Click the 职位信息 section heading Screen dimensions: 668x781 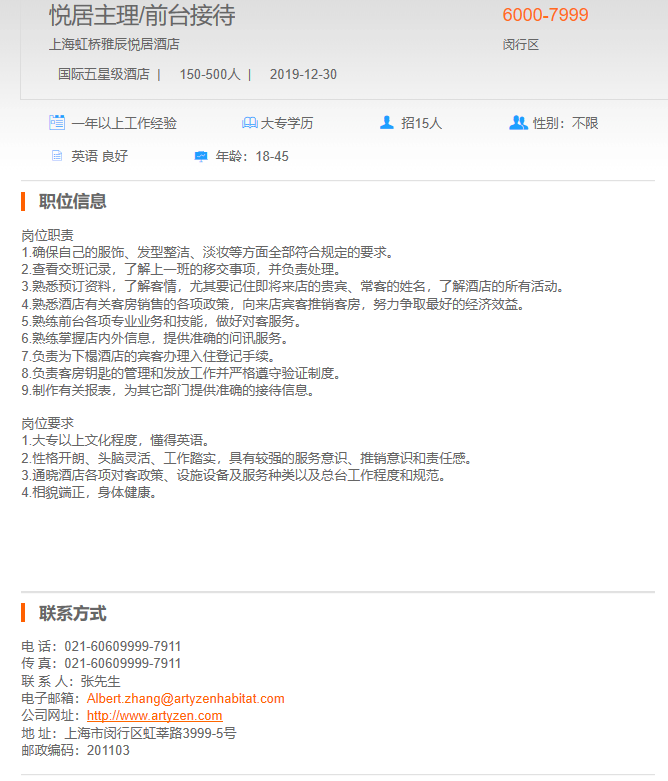click(73, 201)
